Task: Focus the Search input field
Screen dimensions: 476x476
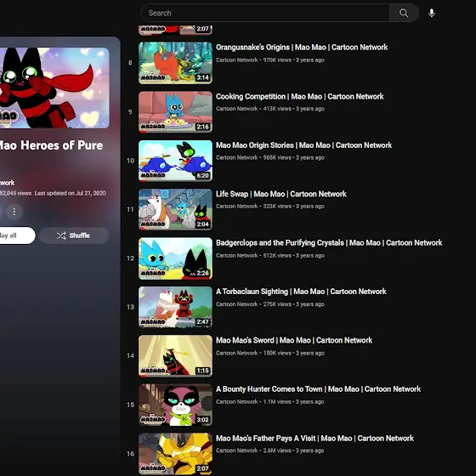Action: (265, 13)
